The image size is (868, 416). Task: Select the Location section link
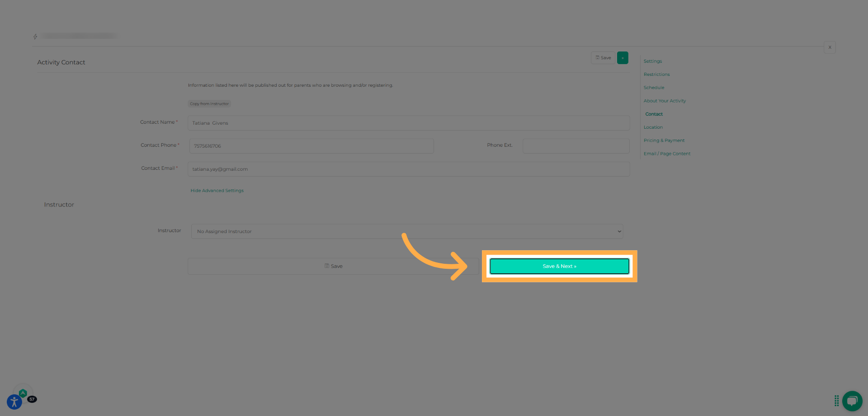click(x=653, y=127)
